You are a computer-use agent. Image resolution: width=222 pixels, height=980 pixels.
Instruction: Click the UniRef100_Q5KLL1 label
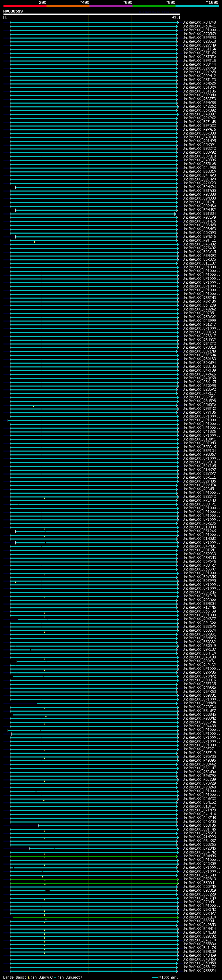pyautogui.click(x=199, y=477)
